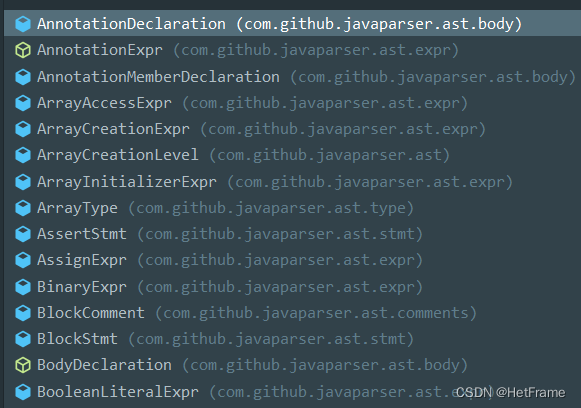Image resolution: width=581 pixels, height=408 pixels.
Task: Click the BlockComment comments package text
Action: (316, 313)
